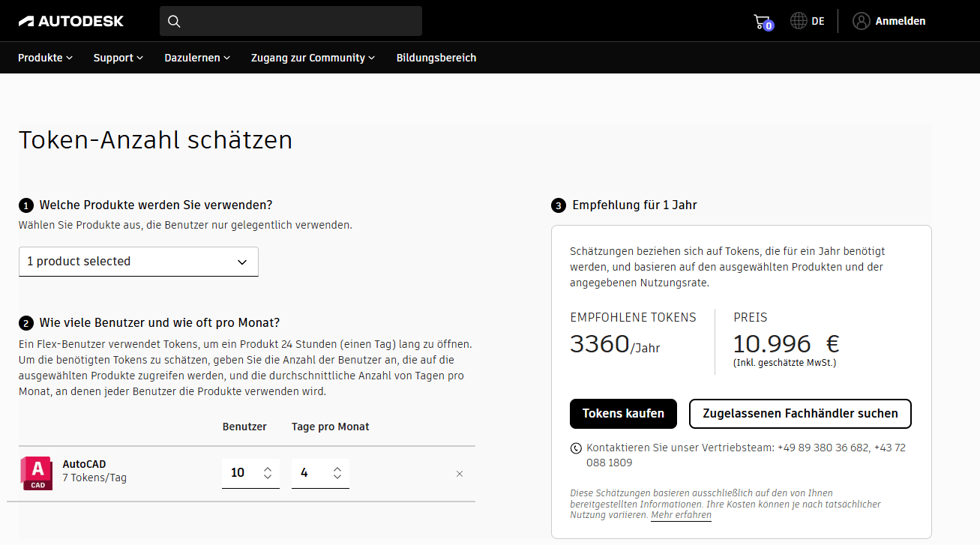Expand the Produkte menu

(44, 58)
